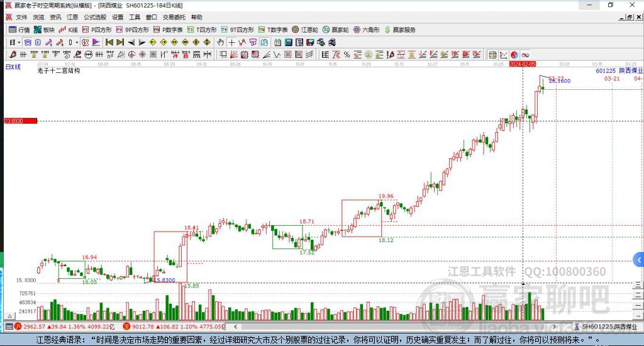Click the truck icon in toolbar
Viewport: 644px width, 346px height.
coord(332,42)
